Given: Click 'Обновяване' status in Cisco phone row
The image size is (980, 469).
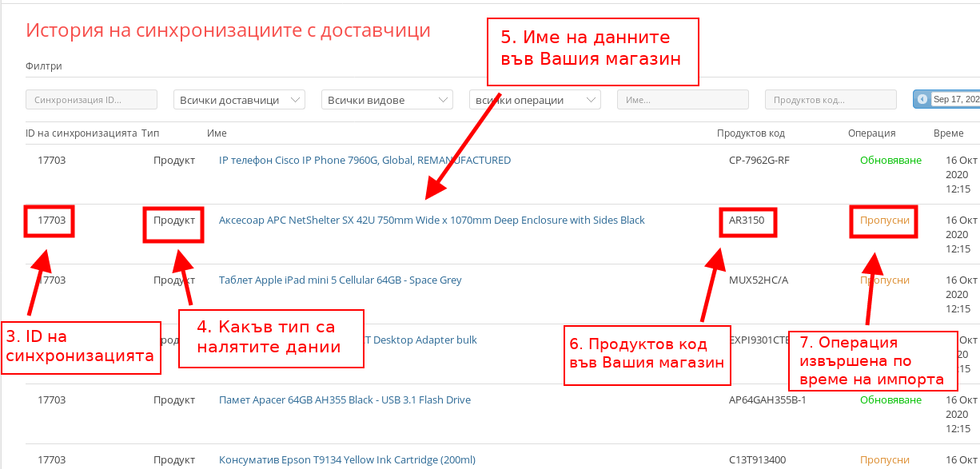Looking at the screenshot, I should pyautogui.click(x=890, y=161).
